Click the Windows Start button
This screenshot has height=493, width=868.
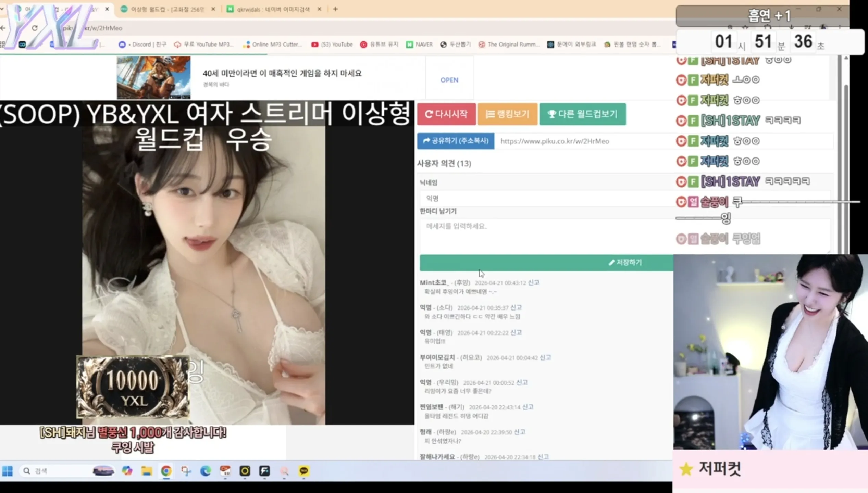(x=8, y=471)
